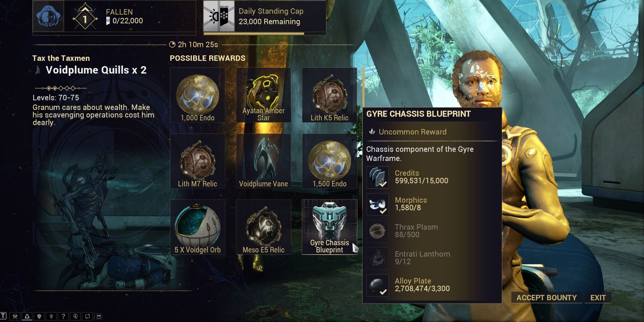
Task: Toggle the chat window popout icon
Action: 99,317
